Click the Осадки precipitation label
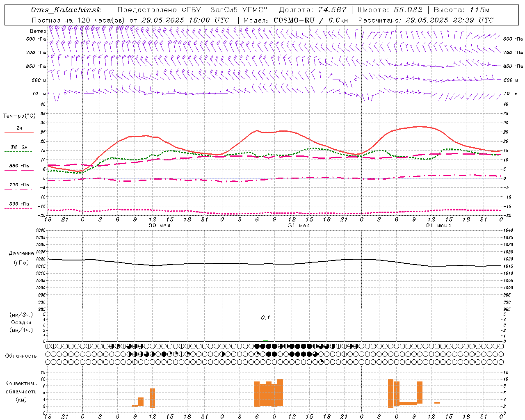 pyautogui.click(x=21, y=322)
